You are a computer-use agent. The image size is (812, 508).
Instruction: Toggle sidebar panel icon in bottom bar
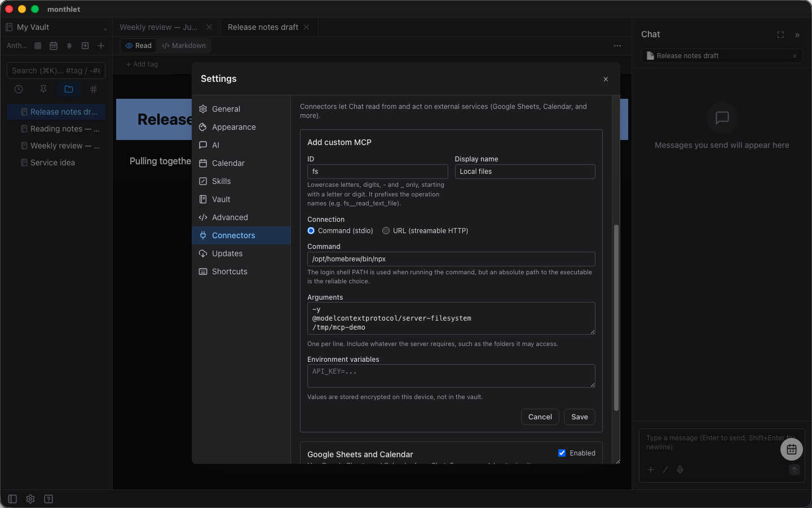tap(12, 499)
